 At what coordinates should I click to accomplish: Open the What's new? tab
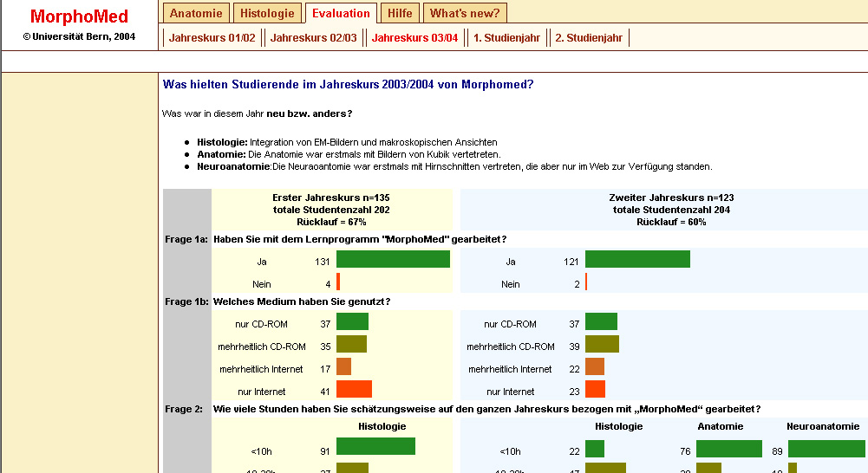point(465,13)
